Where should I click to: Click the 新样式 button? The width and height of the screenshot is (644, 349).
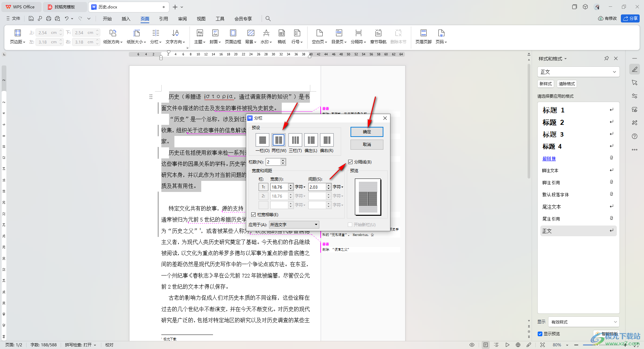click(x=546, y=84)
